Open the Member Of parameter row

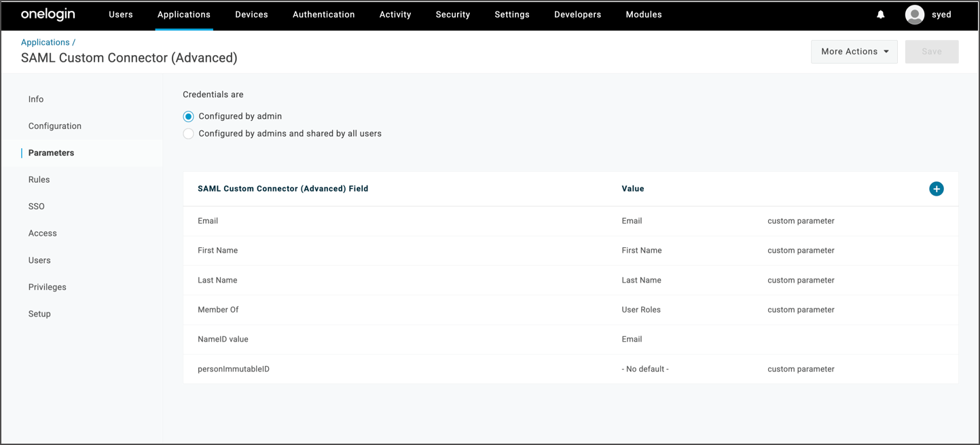pos(218,310)
